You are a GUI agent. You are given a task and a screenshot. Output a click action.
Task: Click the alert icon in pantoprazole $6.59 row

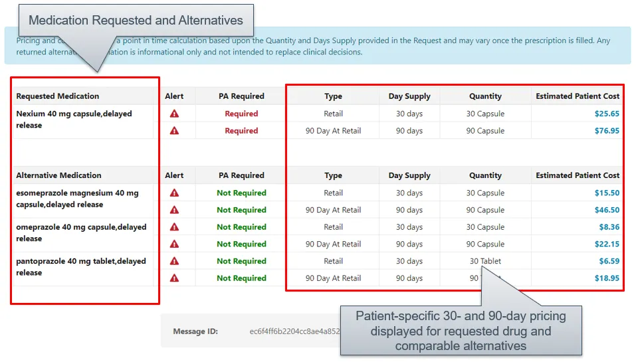[174, 261]
